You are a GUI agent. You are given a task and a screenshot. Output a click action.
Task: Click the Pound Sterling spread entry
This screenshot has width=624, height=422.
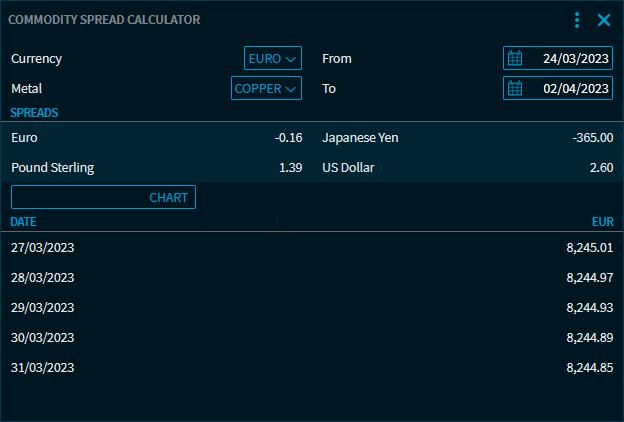(52, 168)
